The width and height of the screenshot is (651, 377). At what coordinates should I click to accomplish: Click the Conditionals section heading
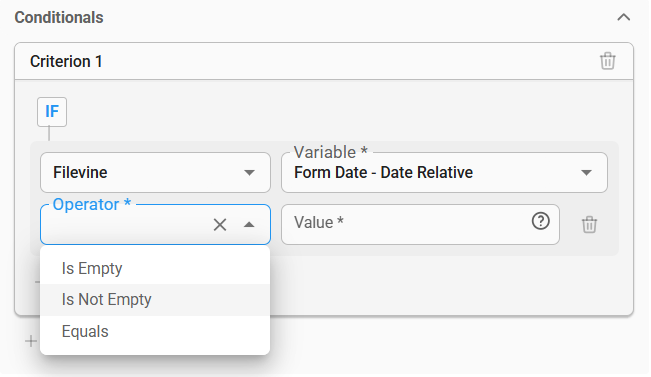point(59,17)
